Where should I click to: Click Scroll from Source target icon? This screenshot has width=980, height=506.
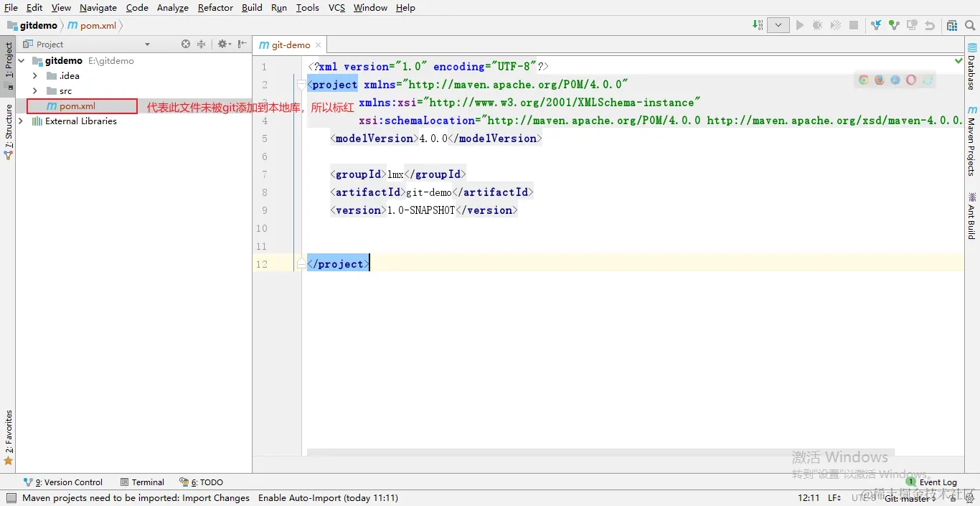pos(186,44)
